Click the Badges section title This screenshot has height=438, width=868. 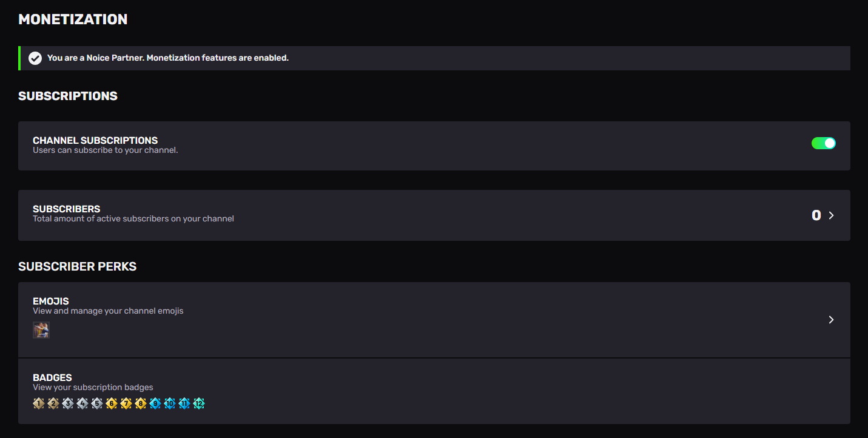(52, 377)
